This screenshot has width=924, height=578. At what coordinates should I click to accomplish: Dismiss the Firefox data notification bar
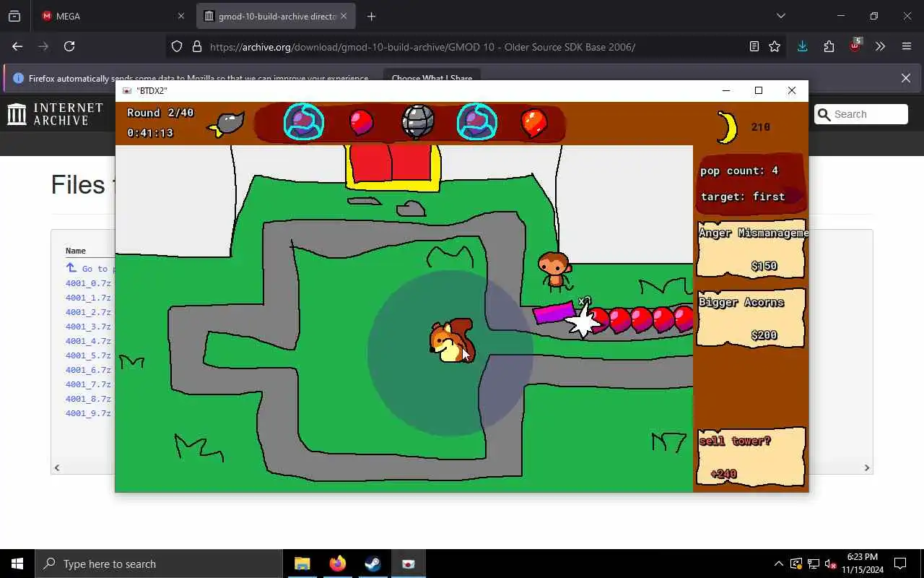click(906, 78)
